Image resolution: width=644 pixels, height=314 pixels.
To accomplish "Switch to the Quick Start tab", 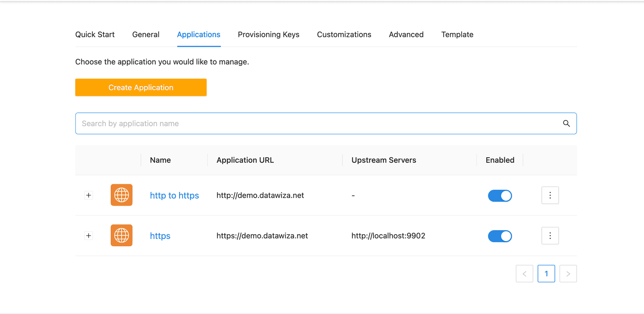I will pos(95,35).
